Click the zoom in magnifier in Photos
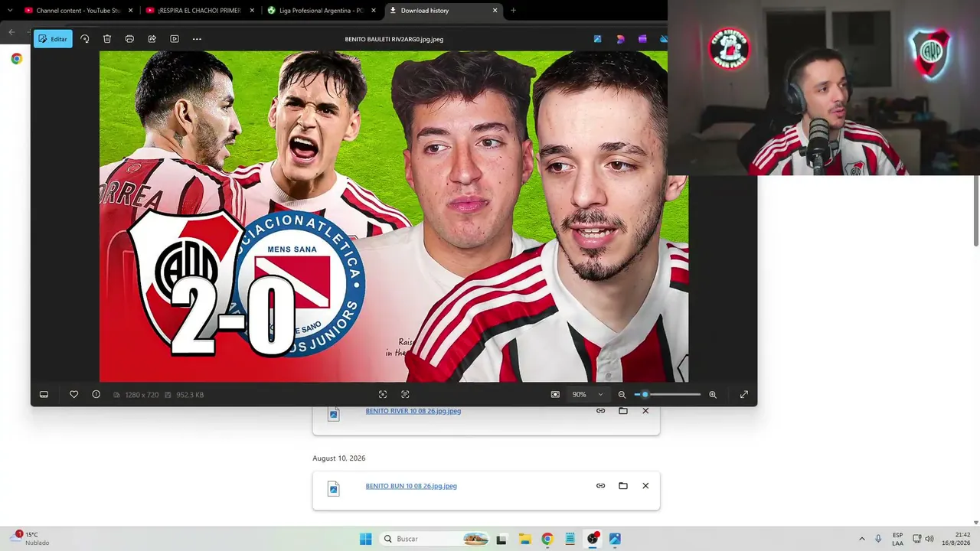 pos(713,395)
